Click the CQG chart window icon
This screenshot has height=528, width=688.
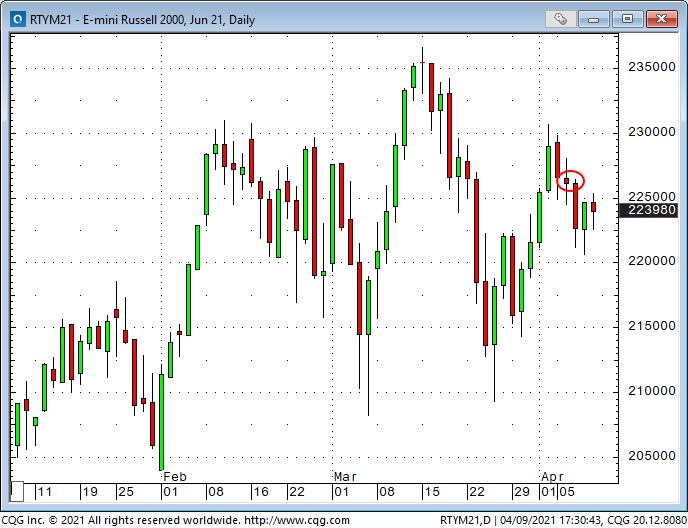[18, 19]
